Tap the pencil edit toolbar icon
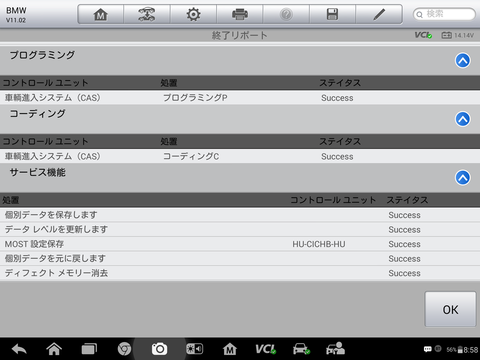 click(x=379, y=14)
